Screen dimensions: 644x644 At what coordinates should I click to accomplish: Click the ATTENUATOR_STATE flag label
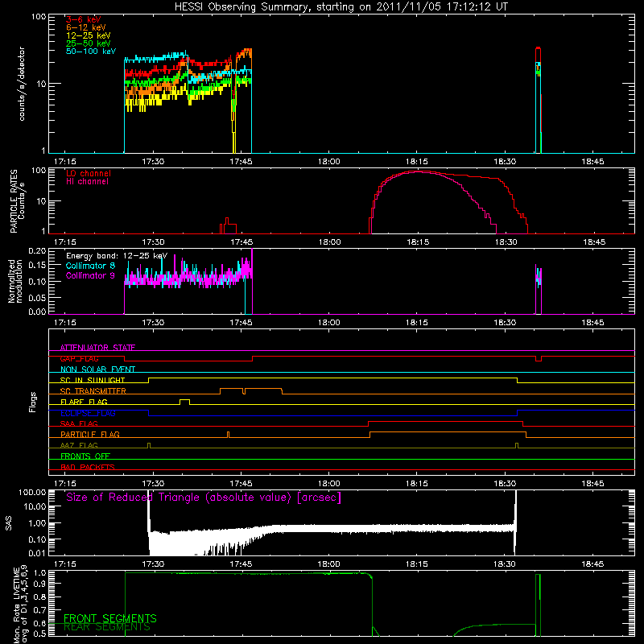pyautogui.click(x=97, y=348)
